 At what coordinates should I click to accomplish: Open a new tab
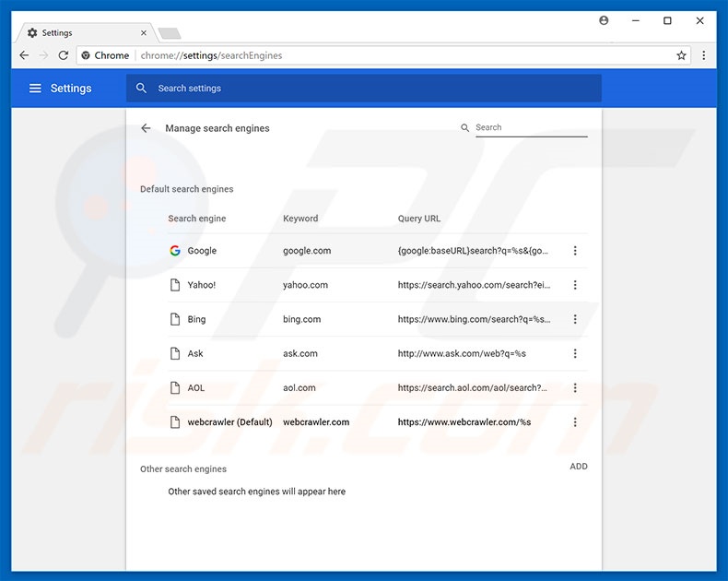(x=170, y=33)
